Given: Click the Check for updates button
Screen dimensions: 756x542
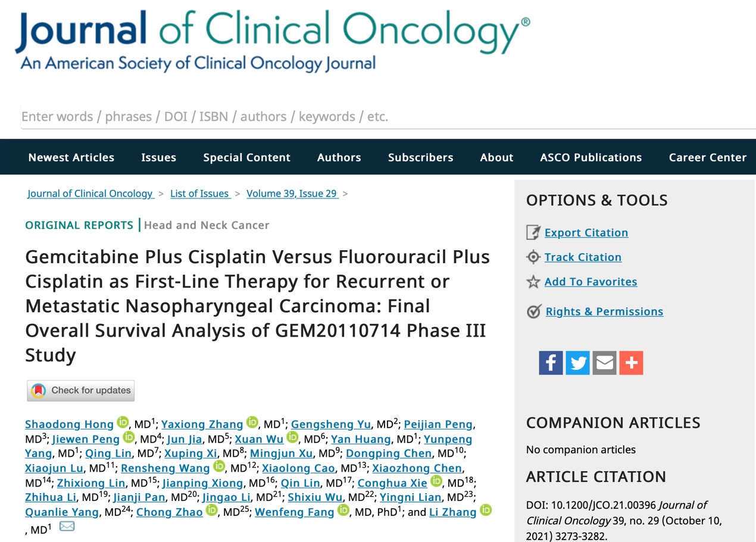Looking at the screenshot, I should coord(81,391).
